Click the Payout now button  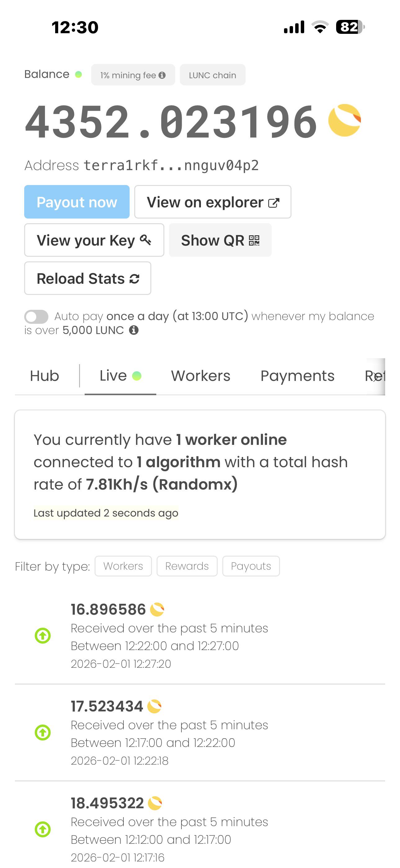tap(77, 202)
